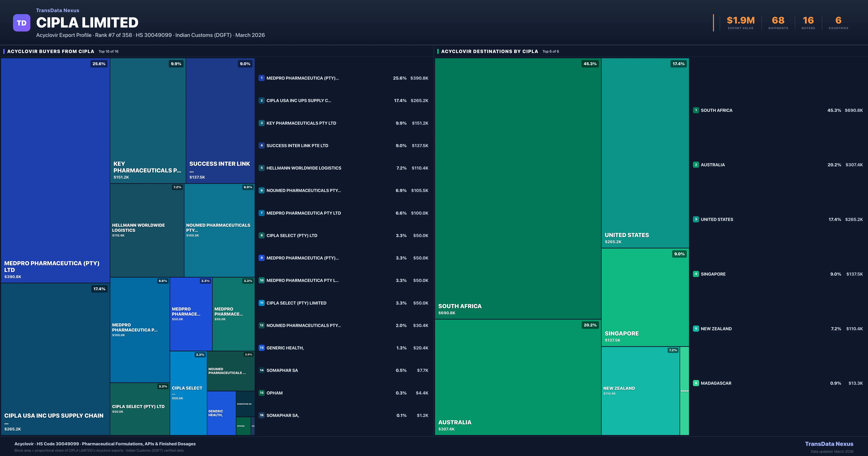868x456 pixels.
Task: Select the AUSTRALIA treemap block
Action: tap(517, 378)
